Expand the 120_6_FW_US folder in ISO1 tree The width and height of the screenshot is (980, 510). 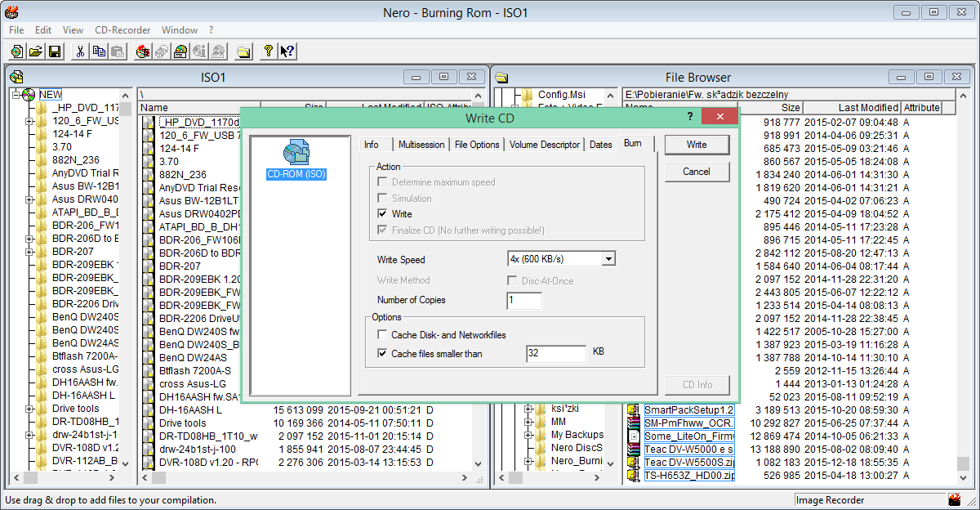[29, 121]
